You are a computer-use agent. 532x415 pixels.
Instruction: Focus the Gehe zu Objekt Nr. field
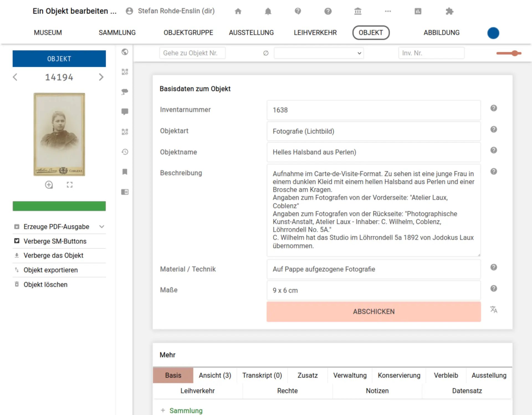(x=192, y=53)
